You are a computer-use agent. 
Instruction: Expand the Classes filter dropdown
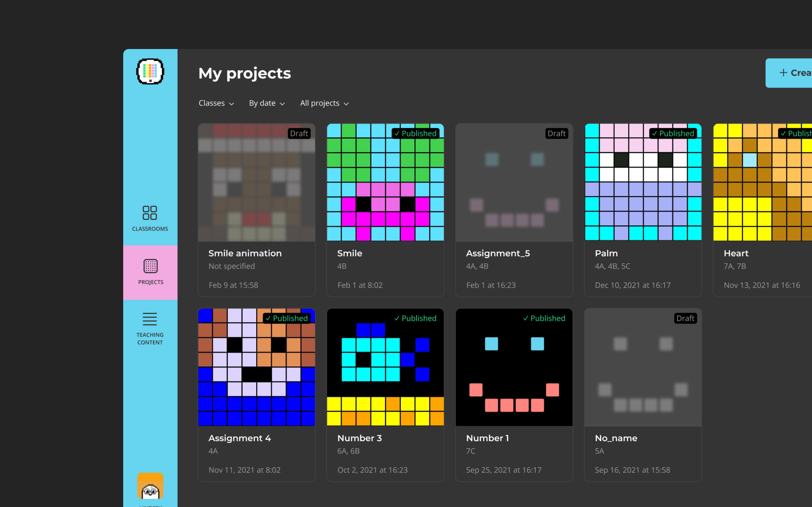[x=216, y=103]
